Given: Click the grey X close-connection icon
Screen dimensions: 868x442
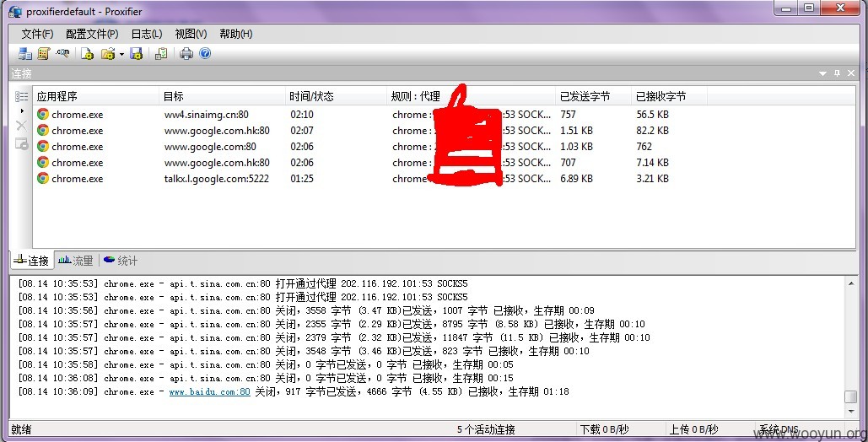Looking at the screenshot, I should click(x=22, y=126).
